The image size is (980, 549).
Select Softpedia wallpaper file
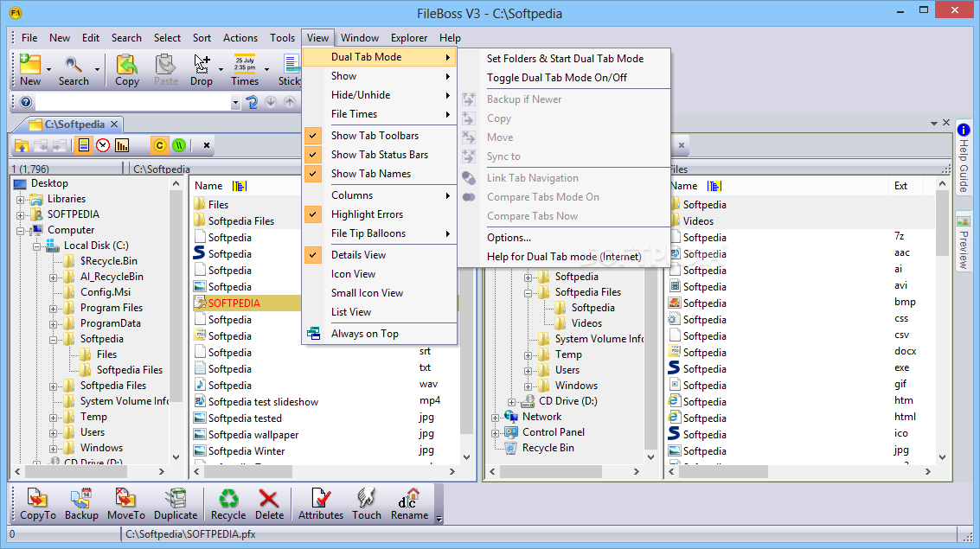[x=253, y=435]
